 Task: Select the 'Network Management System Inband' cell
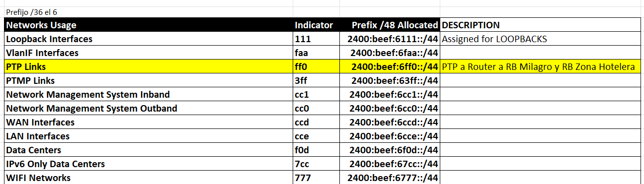coord(149,94)
